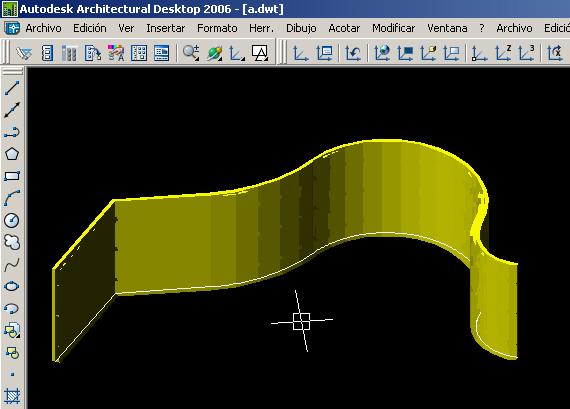
Task: Click the application icon in title bar
Action: (x=9, y=9)
